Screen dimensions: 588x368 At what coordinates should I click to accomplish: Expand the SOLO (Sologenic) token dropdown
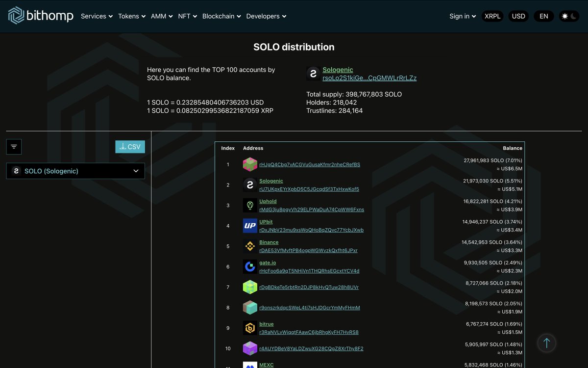pos(75,171)
